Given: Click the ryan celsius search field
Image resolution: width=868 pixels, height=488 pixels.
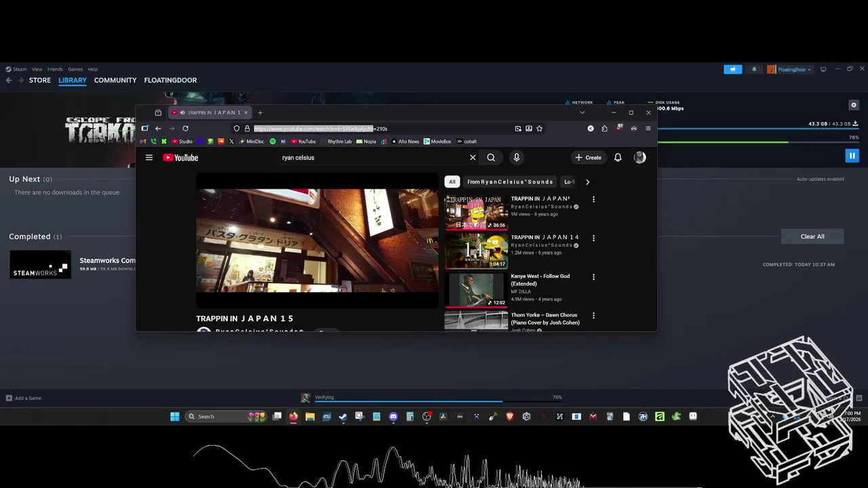Looking at the screenshot, I should (373, 157).
